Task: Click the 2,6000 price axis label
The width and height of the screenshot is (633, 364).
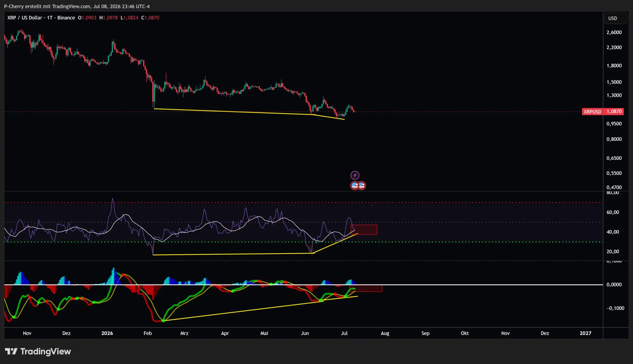Action: 614,32
